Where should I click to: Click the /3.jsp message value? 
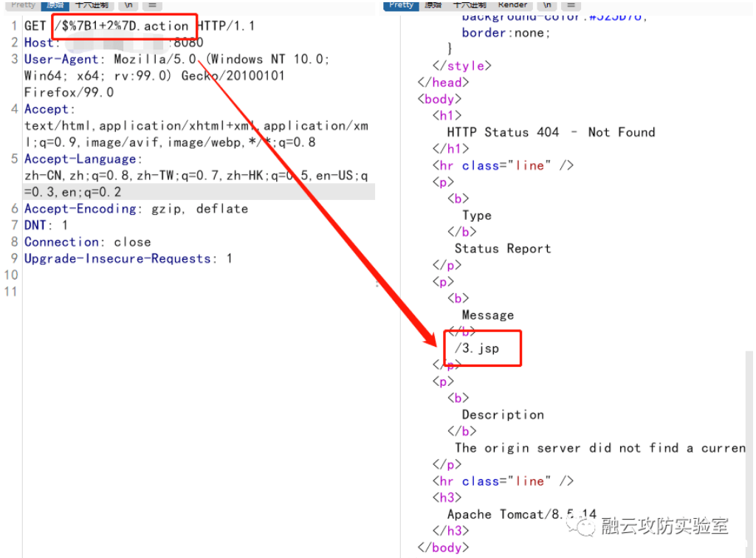click(476, 348)
